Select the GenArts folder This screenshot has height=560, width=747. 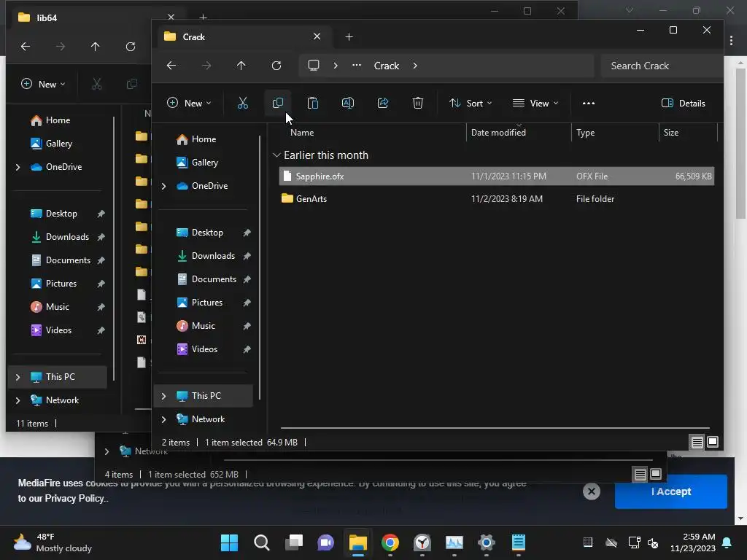coord(496,198)
